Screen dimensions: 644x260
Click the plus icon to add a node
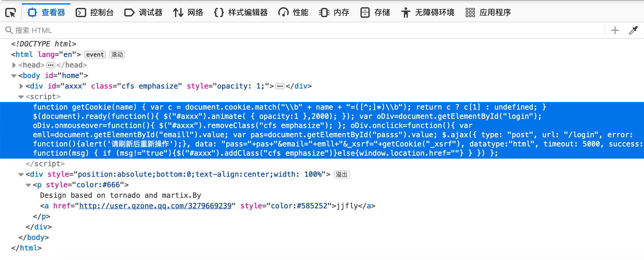[615, 30]
